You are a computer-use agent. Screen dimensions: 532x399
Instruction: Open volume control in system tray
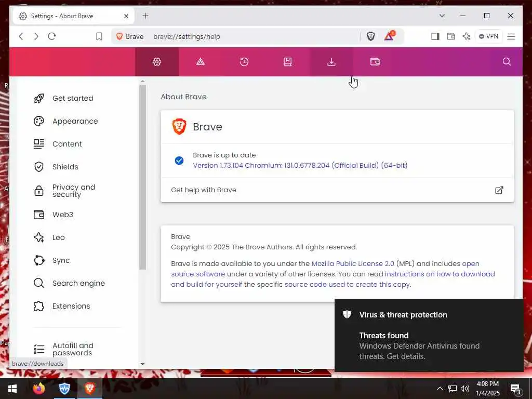click(x=465, y=389)
